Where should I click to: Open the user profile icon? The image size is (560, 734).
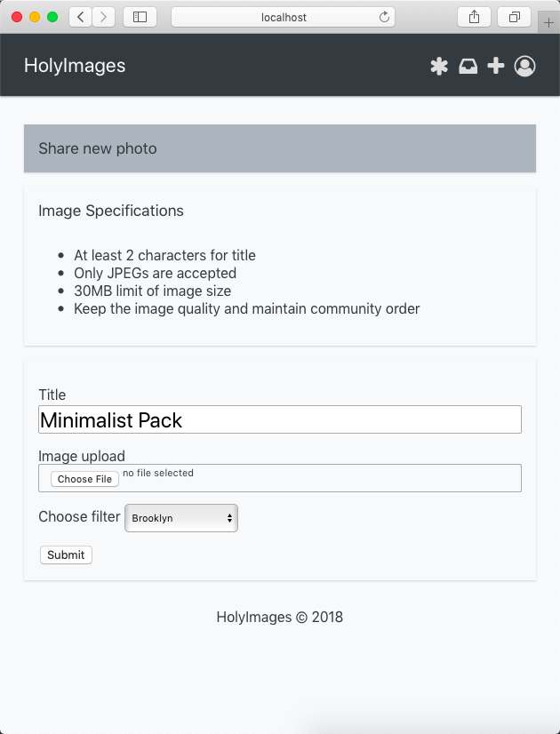tap(524, 67)
